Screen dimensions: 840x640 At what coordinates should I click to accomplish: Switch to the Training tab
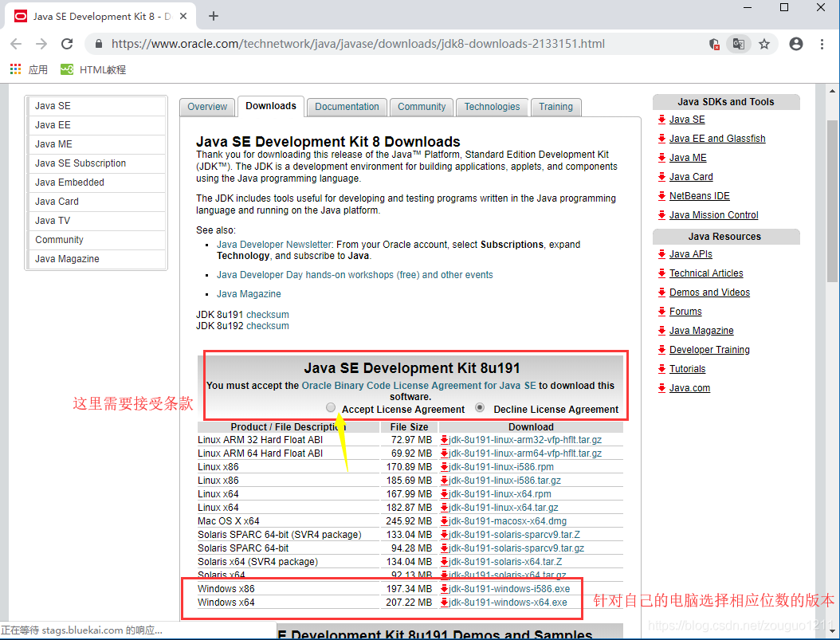[555, 107]
